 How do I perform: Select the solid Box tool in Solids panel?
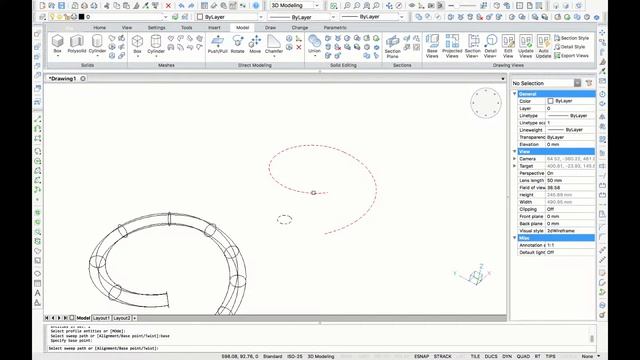coord(58,44)
